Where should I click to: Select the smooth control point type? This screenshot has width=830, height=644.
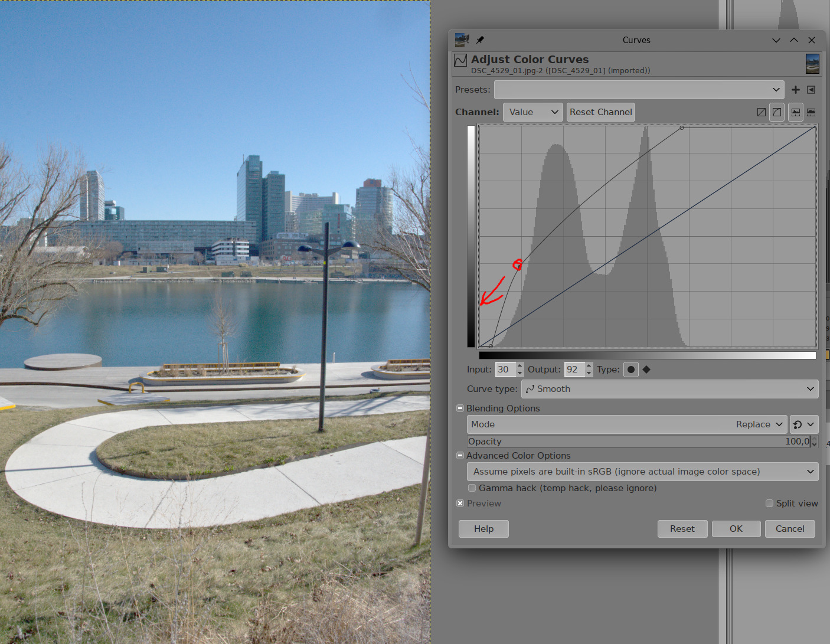631,370
